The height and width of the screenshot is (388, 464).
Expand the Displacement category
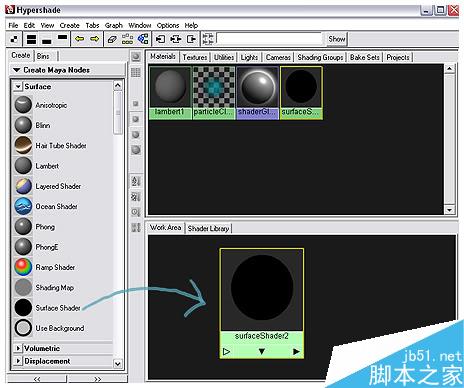[x=18, y=361]
